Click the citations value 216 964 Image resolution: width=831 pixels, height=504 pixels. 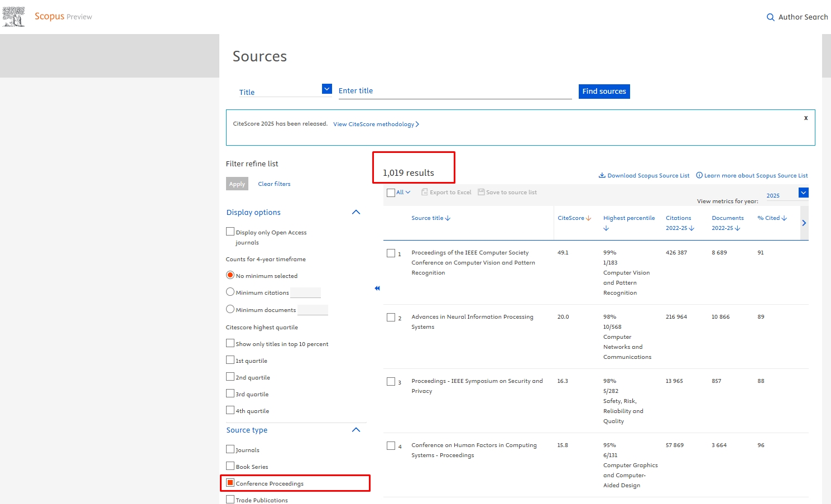(676, 316)
